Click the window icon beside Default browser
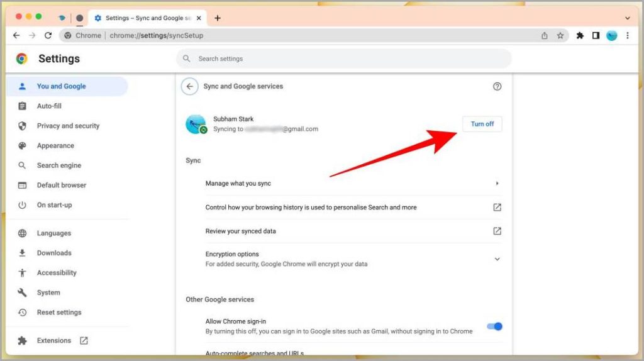This screenshot has width=644, height=361. click(x=22, y=186)
